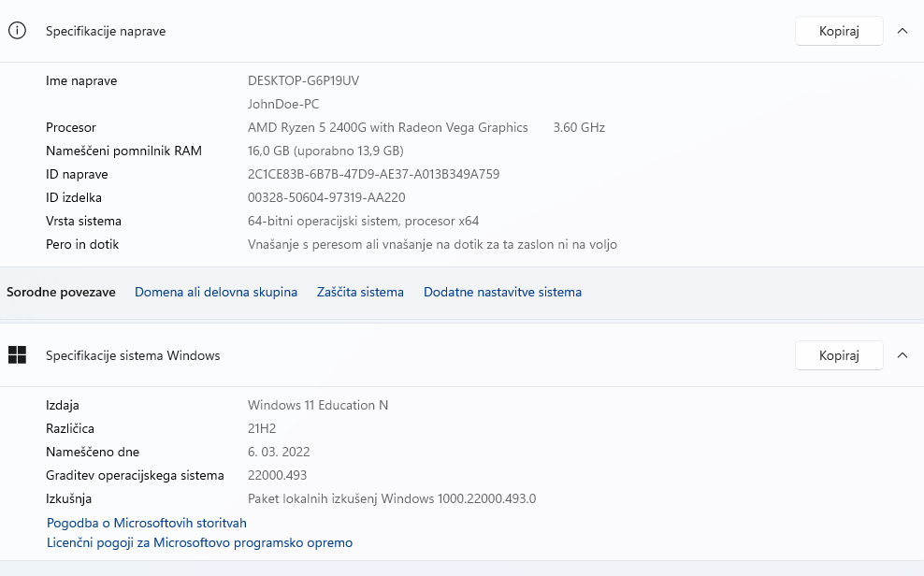Click the Pero in dotik label
924x576 pixels.
pos(82,244)
